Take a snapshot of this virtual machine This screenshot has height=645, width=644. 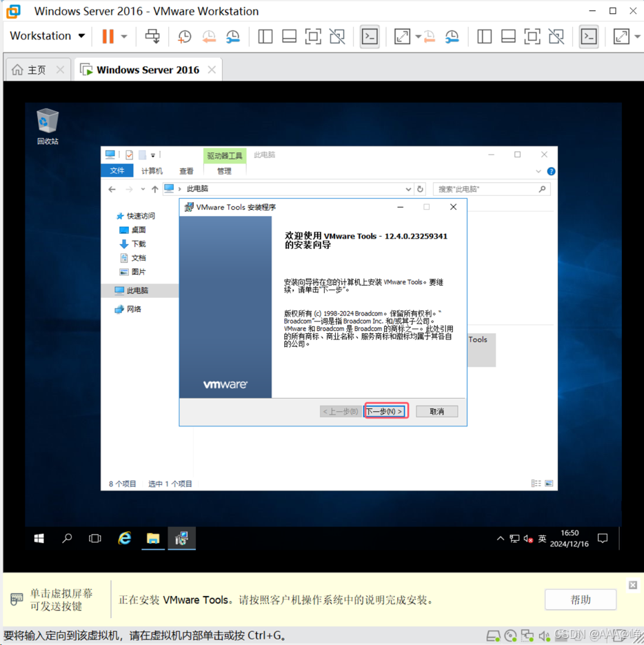tap(184, 37)
